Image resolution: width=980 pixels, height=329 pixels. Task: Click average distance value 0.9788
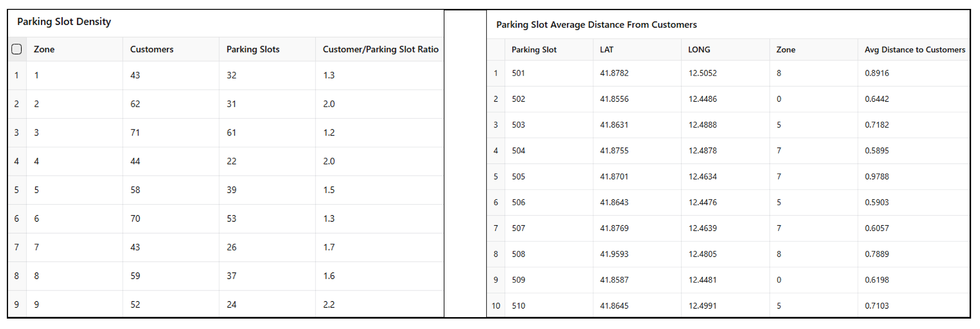876,176
